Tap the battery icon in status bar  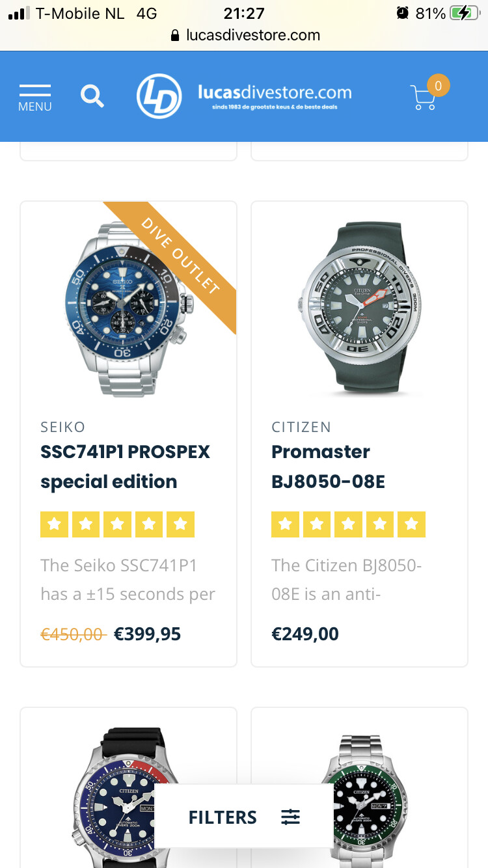tap(464, 13)
